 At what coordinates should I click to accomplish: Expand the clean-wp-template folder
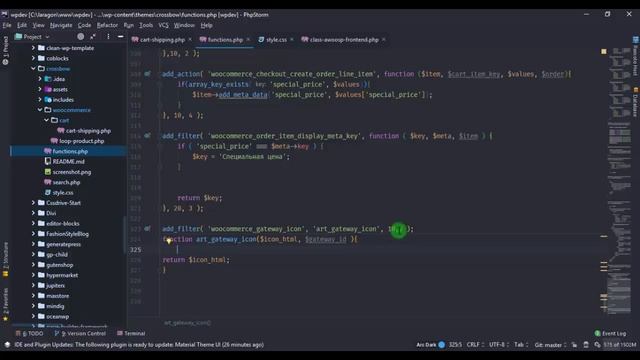tap(33, 48)
